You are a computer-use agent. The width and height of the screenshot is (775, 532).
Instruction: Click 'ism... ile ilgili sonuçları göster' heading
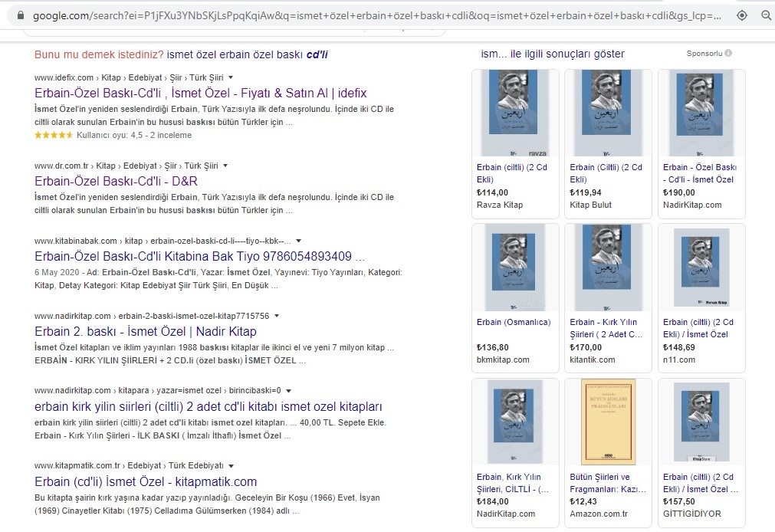tap(553, 54)
